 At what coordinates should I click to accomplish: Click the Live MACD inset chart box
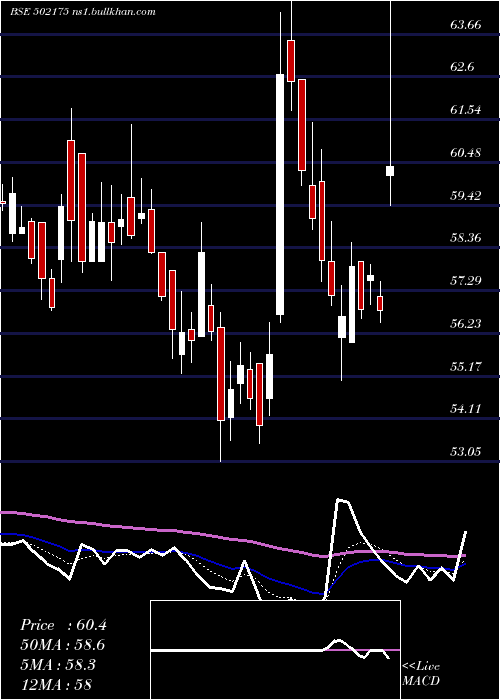[275, 650]
